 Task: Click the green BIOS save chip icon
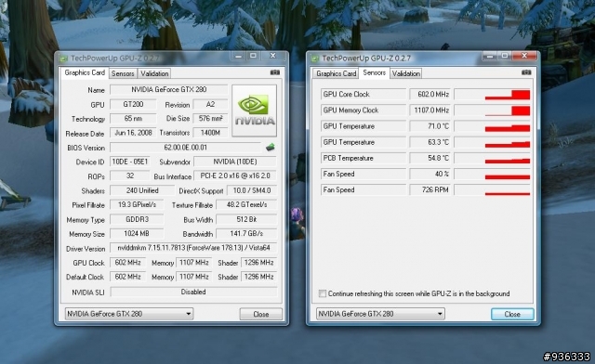(x=271, y=147)
